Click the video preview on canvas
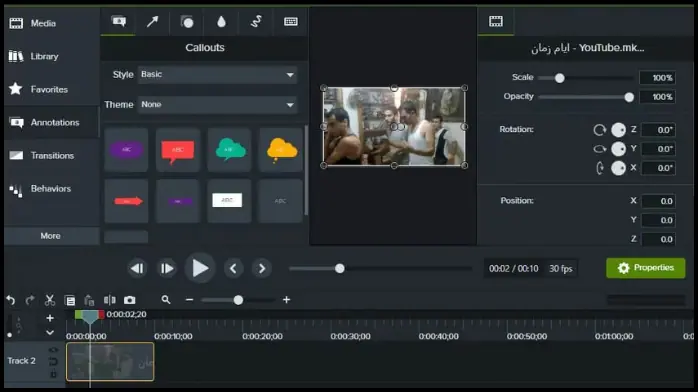This screenshot has height=392, width=698. [x=394, y=127]
